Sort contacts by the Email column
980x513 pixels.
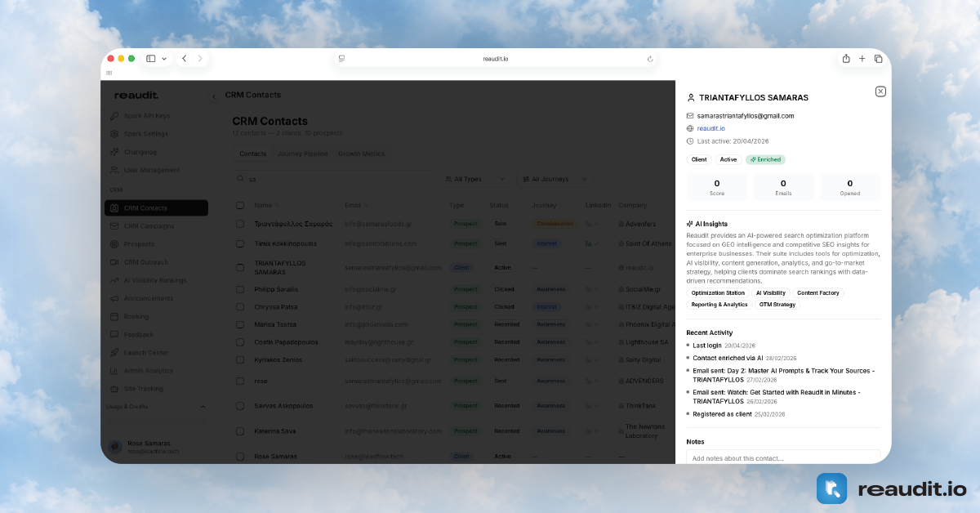[356, 205]
